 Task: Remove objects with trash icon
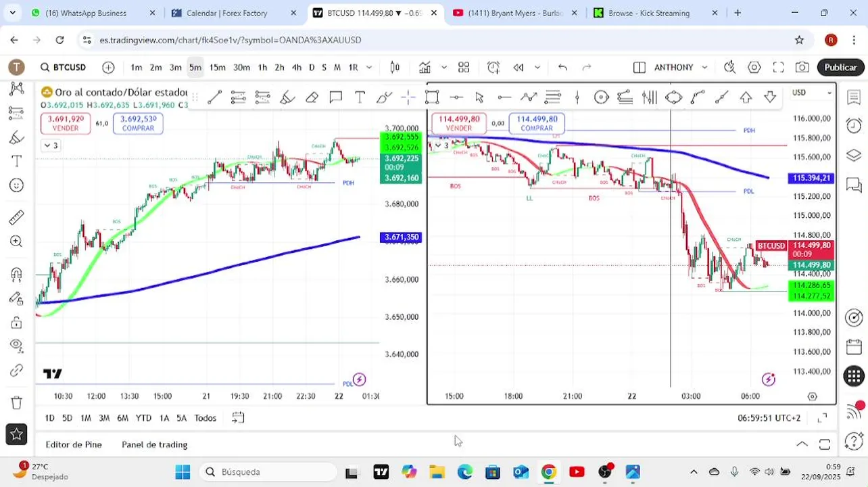pos(16,402)
